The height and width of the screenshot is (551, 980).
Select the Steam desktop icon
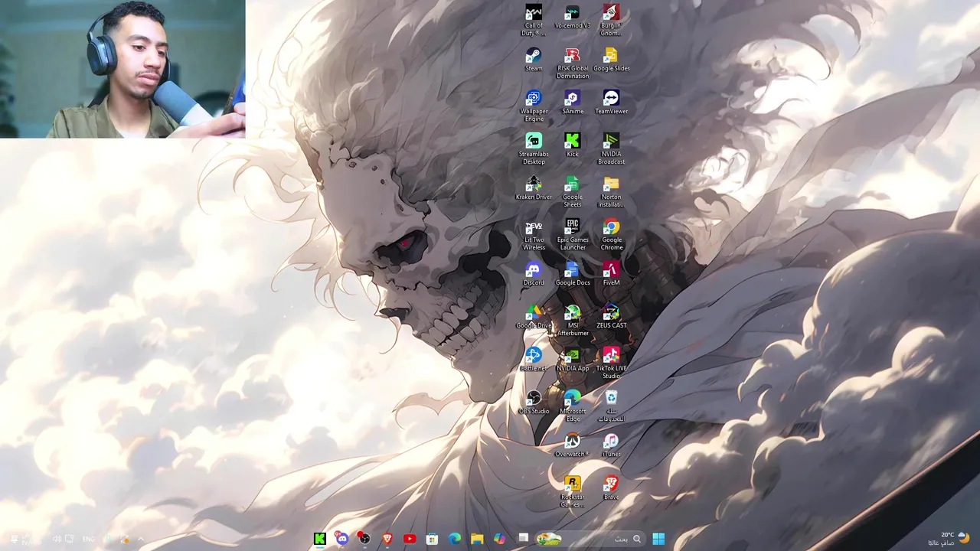534,60
